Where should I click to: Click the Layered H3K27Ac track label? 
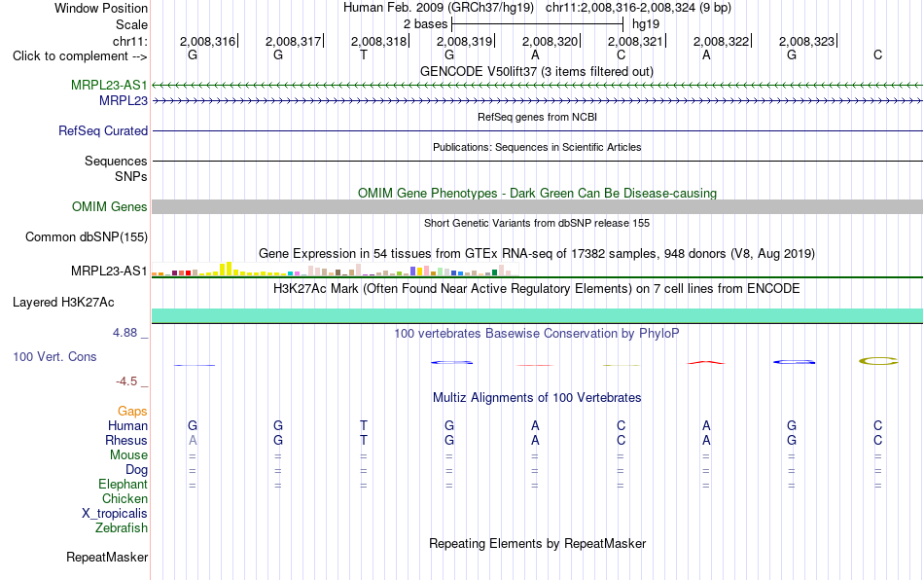click(63, 303)
